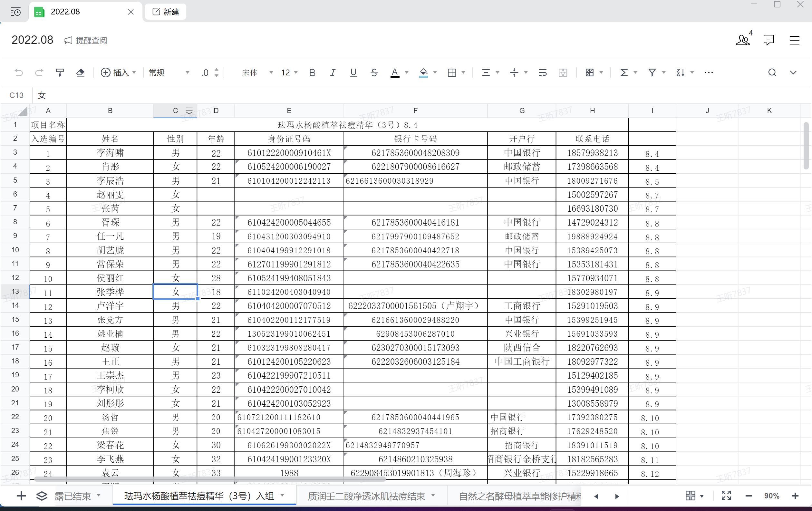Image resolution: width=812 pixels, height=511 pixels.
Task: Click the wrap text icon
Action: tap(542, 72)
